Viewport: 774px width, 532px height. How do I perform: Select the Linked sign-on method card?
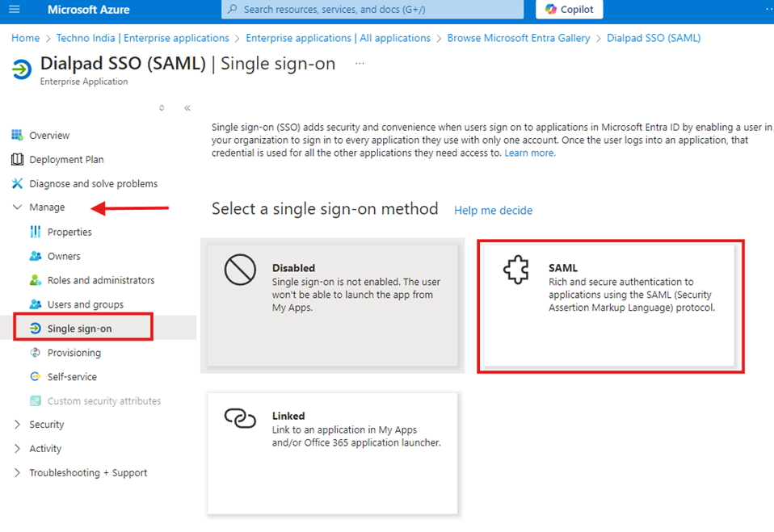pos(332,454)
